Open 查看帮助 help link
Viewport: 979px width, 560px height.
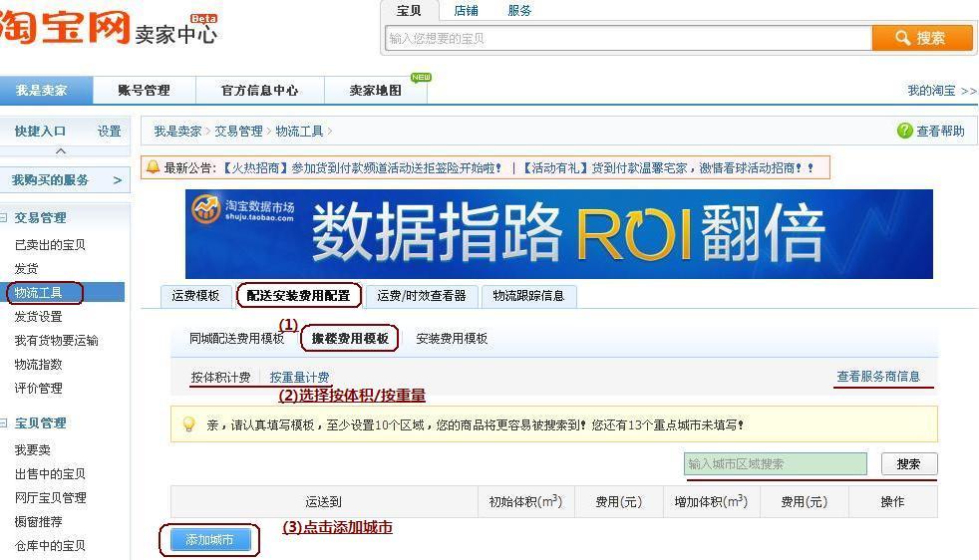[940, 131]
